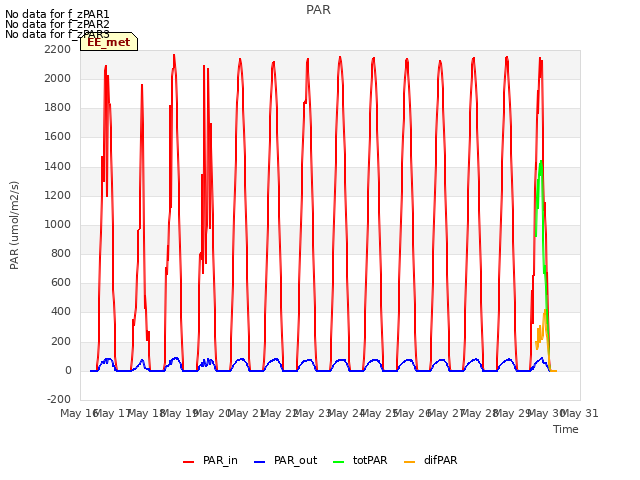This screenshot has height=480, width=640.
Task: Click the green totPAR legend color marker
Action: point(339,462)
